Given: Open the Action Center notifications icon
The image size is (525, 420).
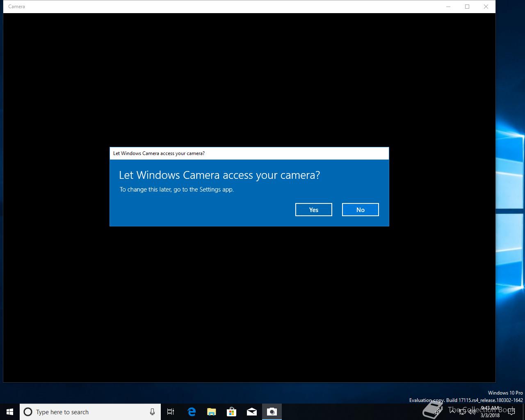Looking at the screenshot, I should pos(511,412).
